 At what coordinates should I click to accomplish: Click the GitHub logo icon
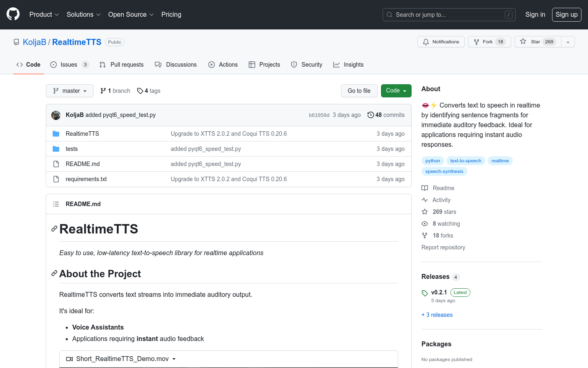point(13,14)
